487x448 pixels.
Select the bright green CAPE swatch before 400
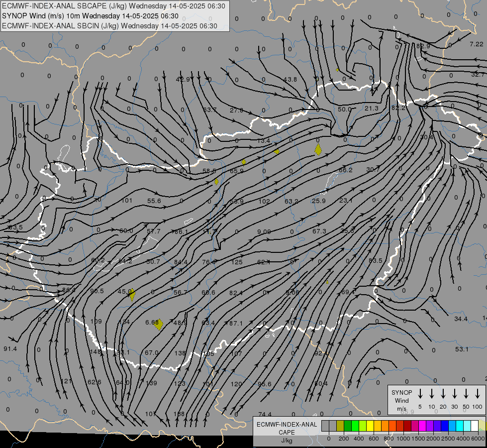(x=355, y=426)
